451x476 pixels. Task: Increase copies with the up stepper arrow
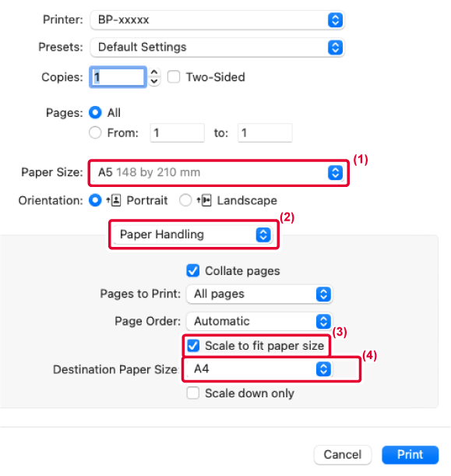pos(154,72)
